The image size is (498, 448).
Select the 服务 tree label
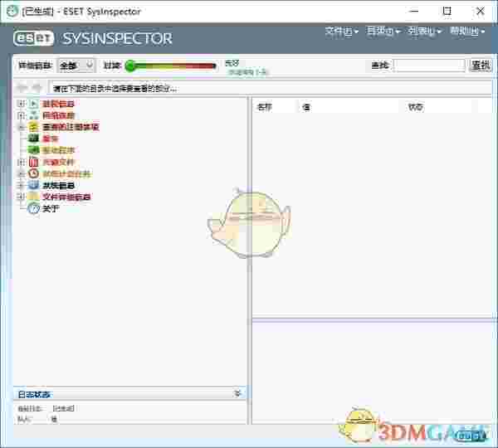[x=50, y=139]
